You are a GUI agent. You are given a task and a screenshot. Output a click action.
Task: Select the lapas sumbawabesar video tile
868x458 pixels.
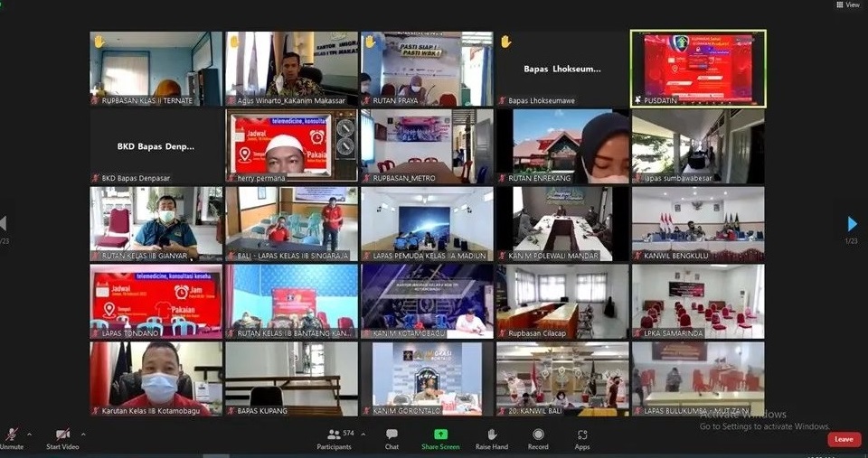(x=698, y=146)
